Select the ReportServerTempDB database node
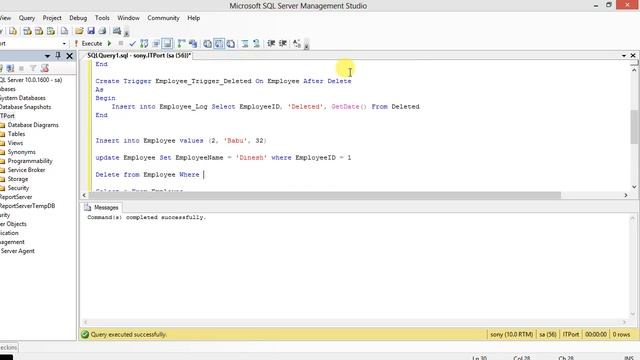The height and width of the screenshot is (360, 640). [27, 206]
